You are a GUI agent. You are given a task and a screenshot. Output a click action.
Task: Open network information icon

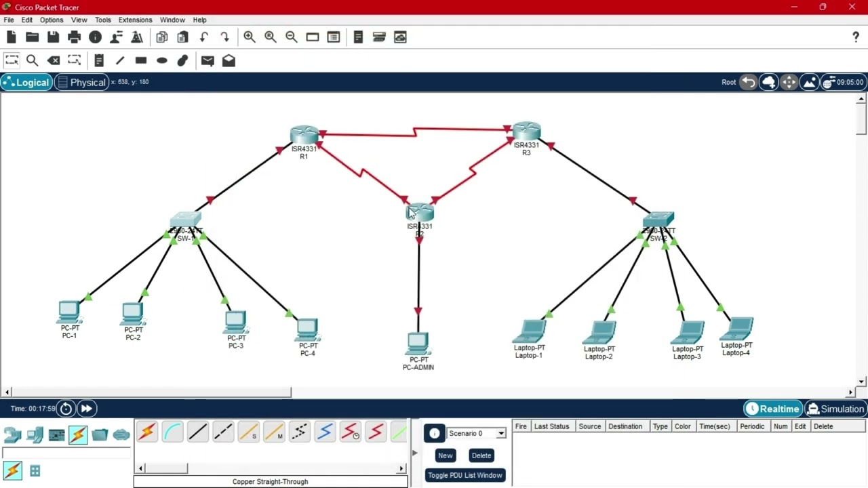[x=95, y=37]
